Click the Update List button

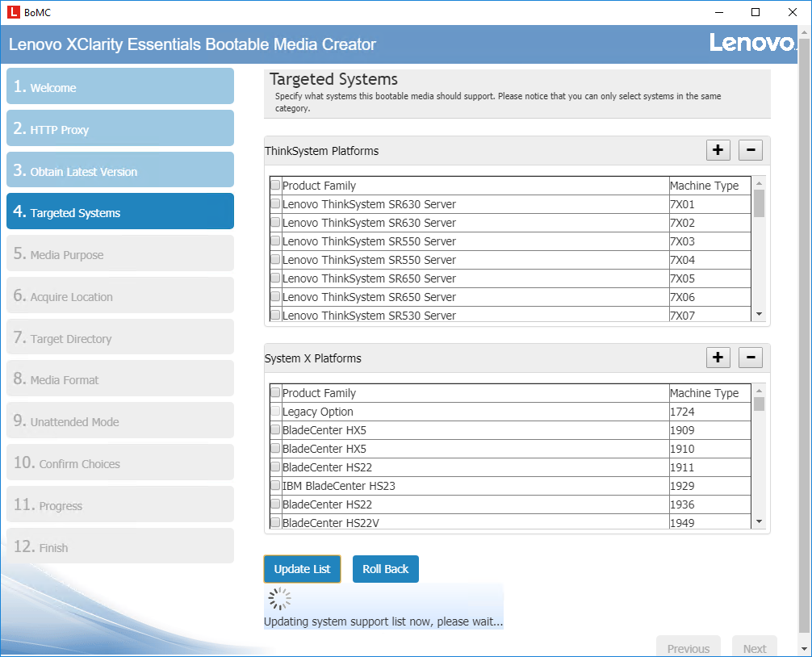[303, 569]
